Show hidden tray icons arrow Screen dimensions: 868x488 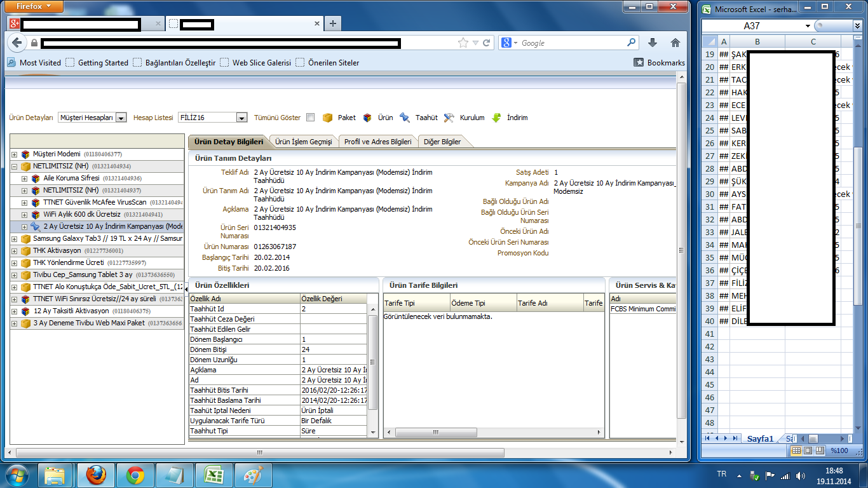coord(740,475)
